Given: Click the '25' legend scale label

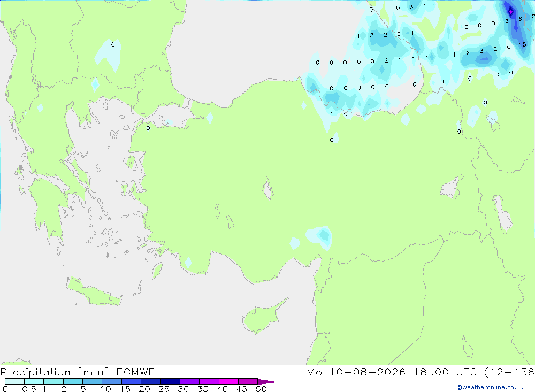Looking at the screenshot, I should [164, 389].
